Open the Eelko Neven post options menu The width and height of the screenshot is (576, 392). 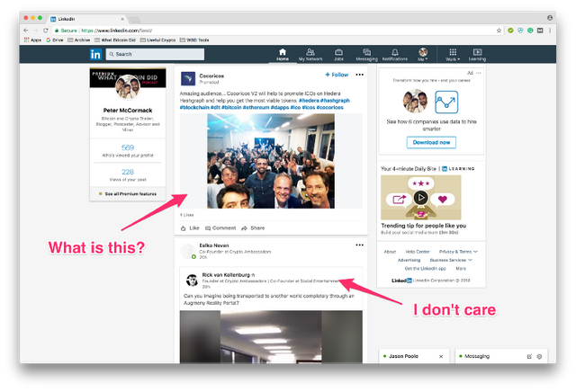click(360, 245)
